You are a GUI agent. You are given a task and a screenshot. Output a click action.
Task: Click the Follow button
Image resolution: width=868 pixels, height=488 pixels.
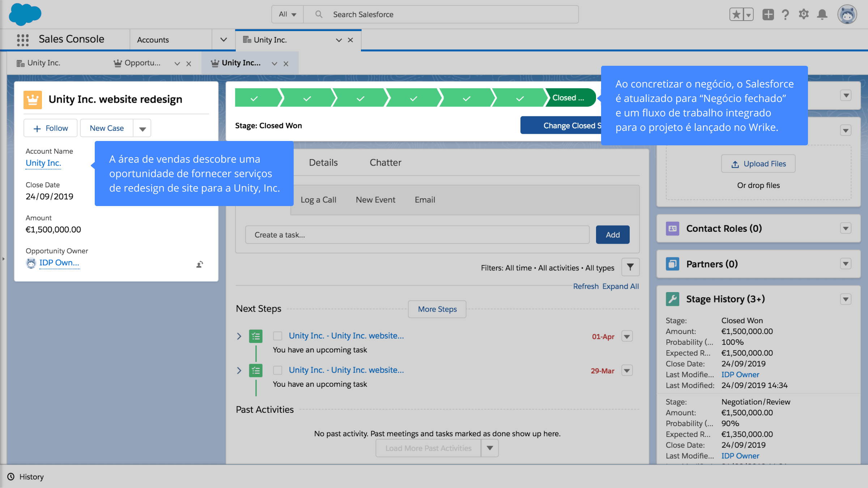click(51, 128)
